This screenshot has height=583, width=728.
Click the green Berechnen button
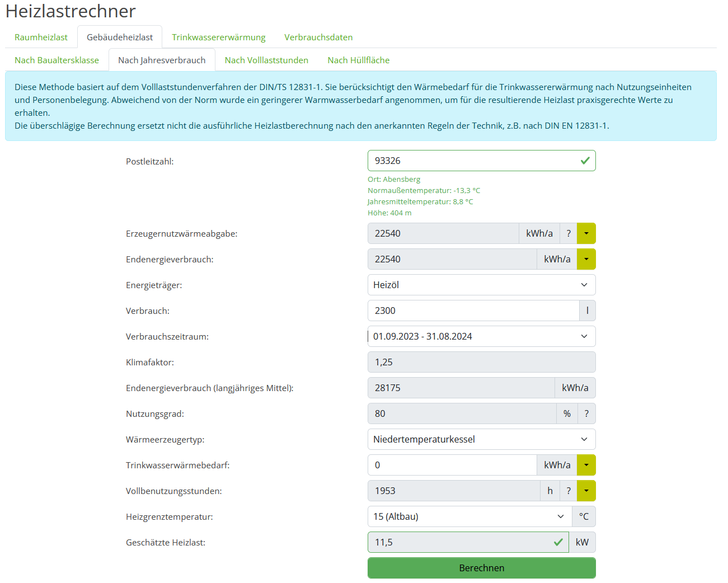tap(481, 568)
